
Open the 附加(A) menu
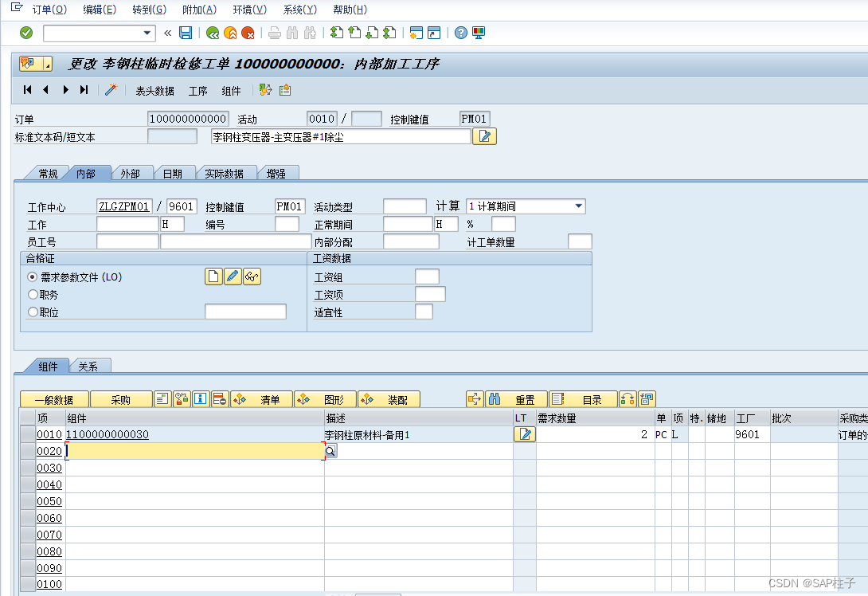(x=199, y=10)
